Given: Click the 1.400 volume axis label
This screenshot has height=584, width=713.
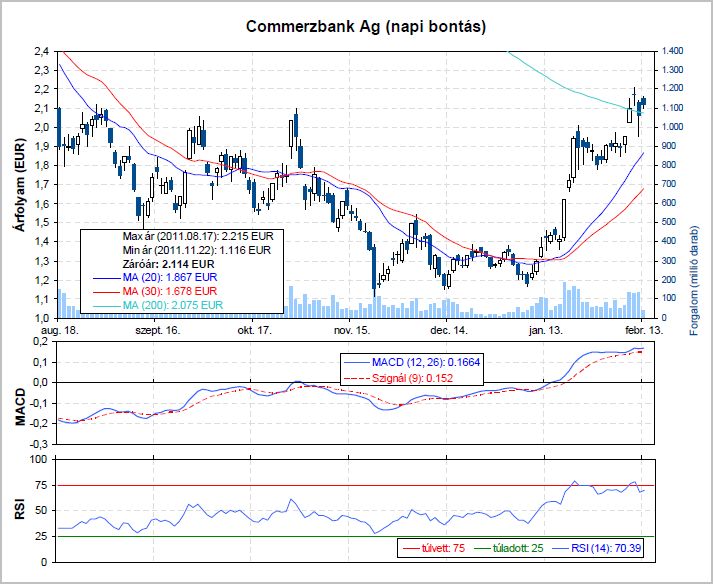Looking at the screenshot, I should (672, 51).
